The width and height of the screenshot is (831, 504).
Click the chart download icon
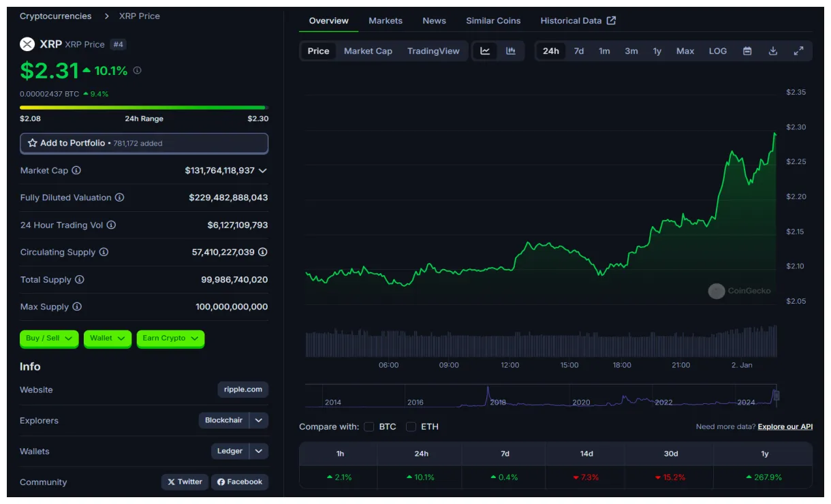[x=772, y=50]
